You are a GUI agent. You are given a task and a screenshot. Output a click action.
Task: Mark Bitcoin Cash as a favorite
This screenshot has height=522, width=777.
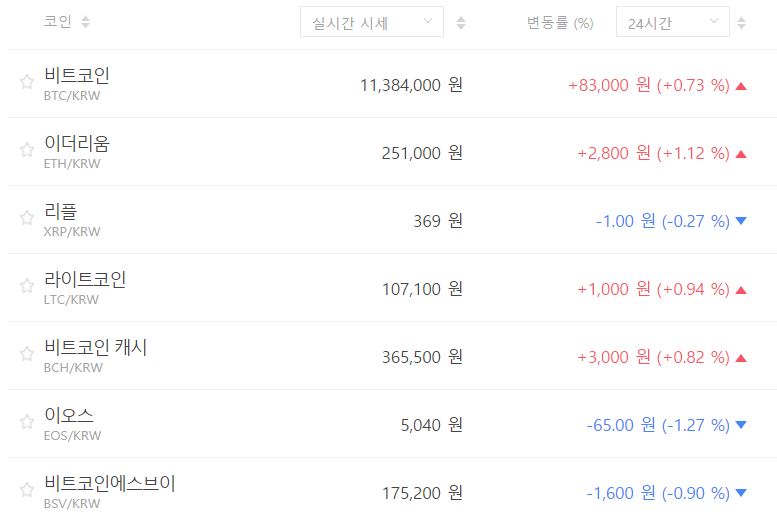(x=27, y=354)
